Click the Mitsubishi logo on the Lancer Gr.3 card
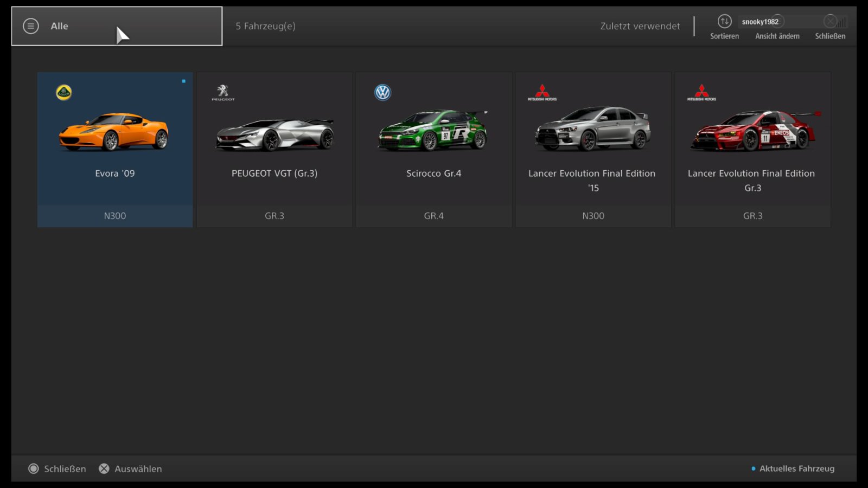The image size is (868, 488). (701, 93)
